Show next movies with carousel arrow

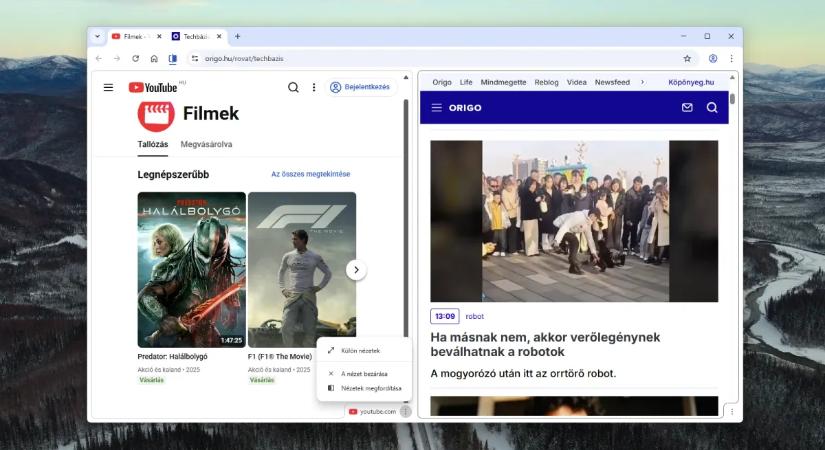pyautogui.click(x=356, y=270)
